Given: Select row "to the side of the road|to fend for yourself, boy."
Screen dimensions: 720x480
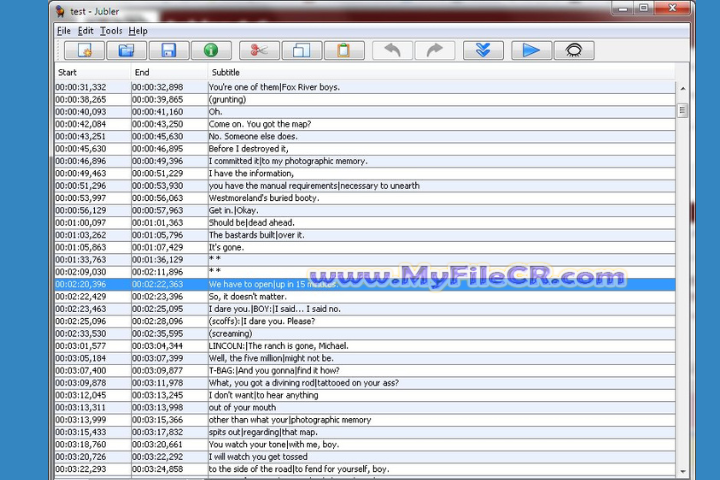Looking at the screenshot, I should coord(365,469).
